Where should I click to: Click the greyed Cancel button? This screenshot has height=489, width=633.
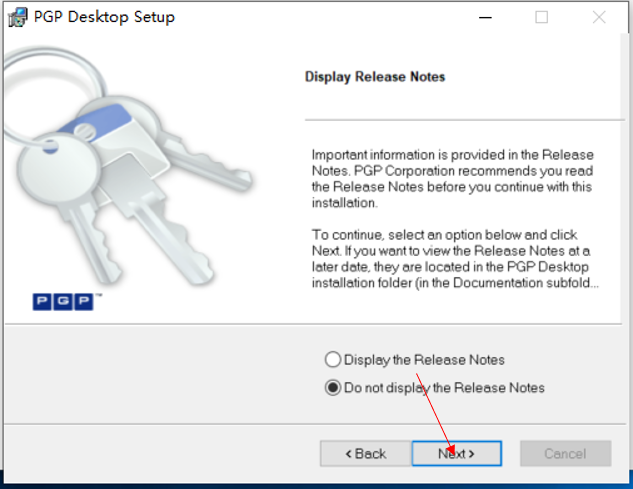565,453
